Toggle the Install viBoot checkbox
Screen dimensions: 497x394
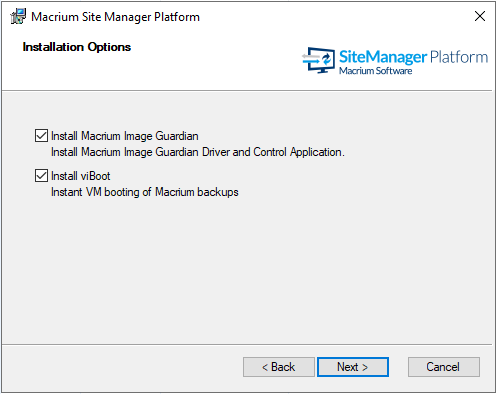coord(41,176)
